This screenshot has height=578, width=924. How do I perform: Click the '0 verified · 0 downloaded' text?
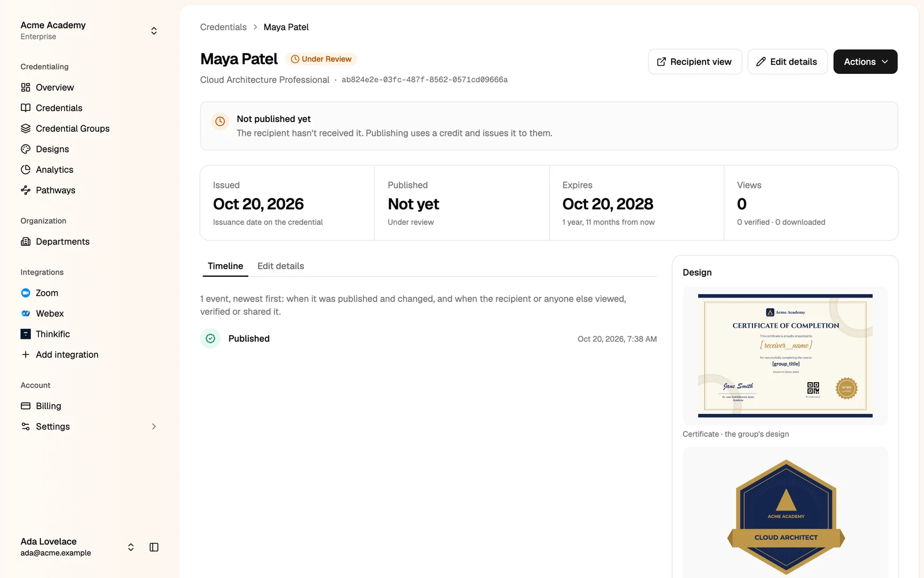[781, 222]
